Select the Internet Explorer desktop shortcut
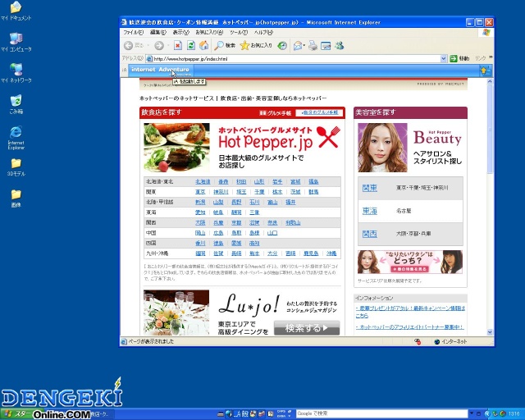This screenshot has width=525, height=420. [16, 137]
